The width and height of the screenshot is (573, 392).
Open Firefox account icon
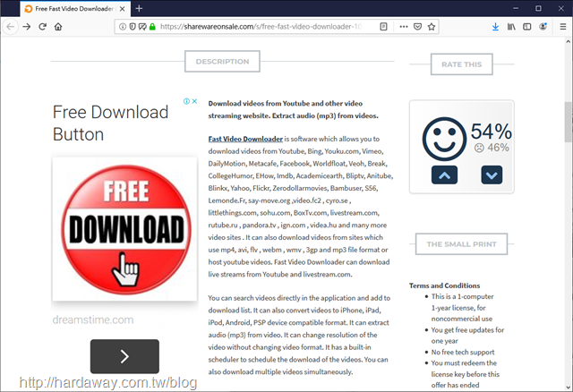coord(543,27)
